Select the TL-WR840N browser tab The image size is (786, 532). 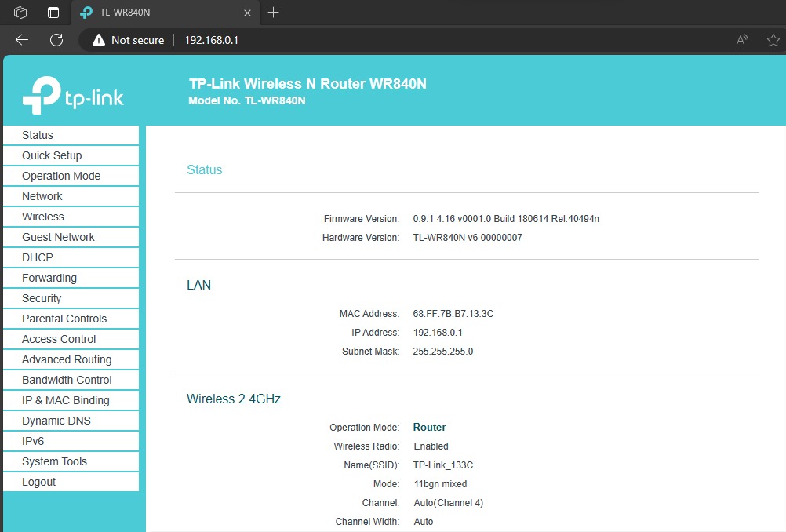click(x=166, y=13)
